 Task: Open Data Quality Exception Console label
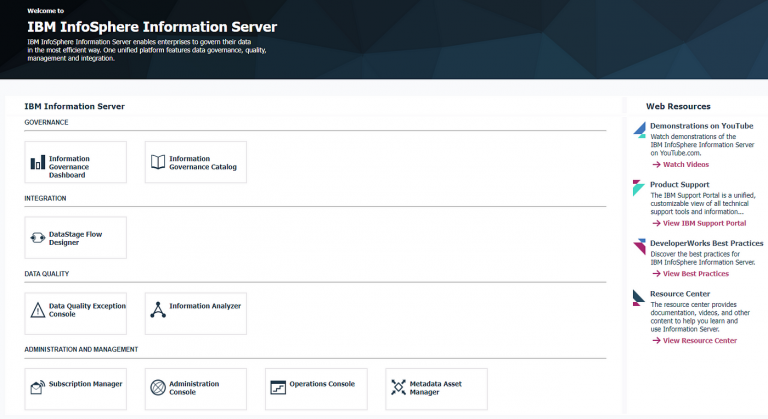click(87, 310)
